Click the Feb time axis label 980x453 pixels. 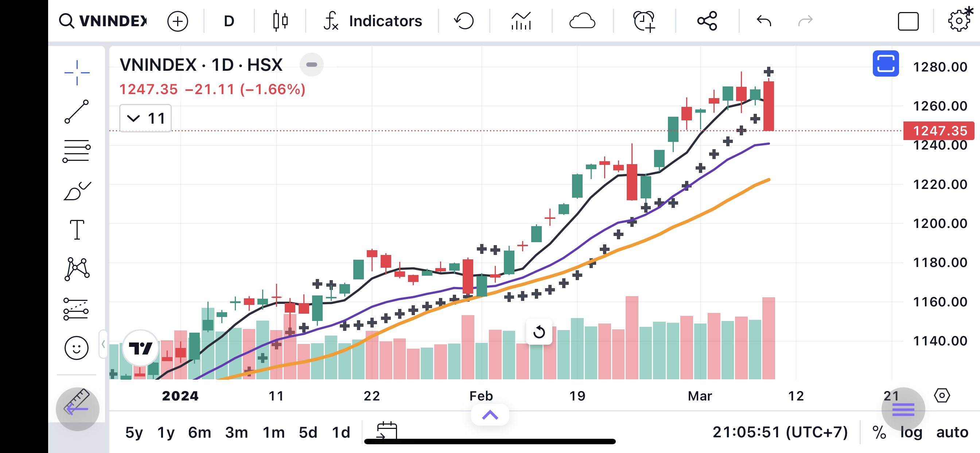click(481, 396)
